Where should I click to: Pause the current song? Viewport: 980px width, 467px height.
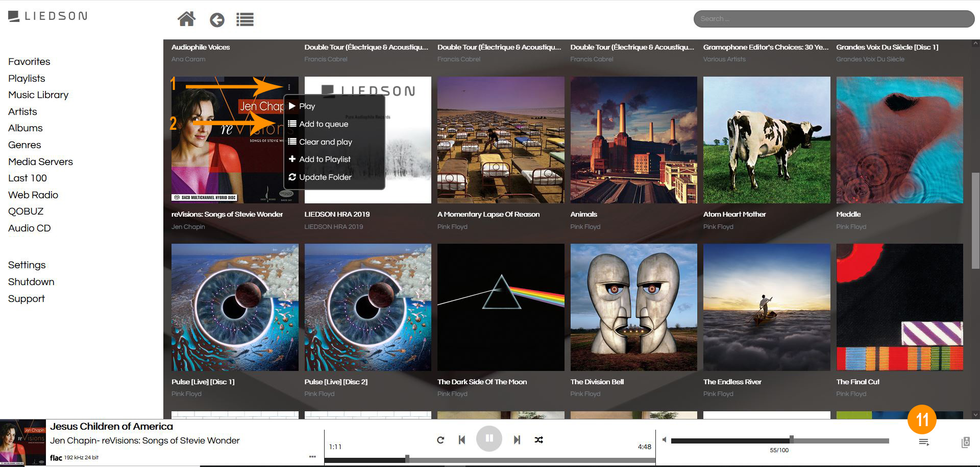488,438
